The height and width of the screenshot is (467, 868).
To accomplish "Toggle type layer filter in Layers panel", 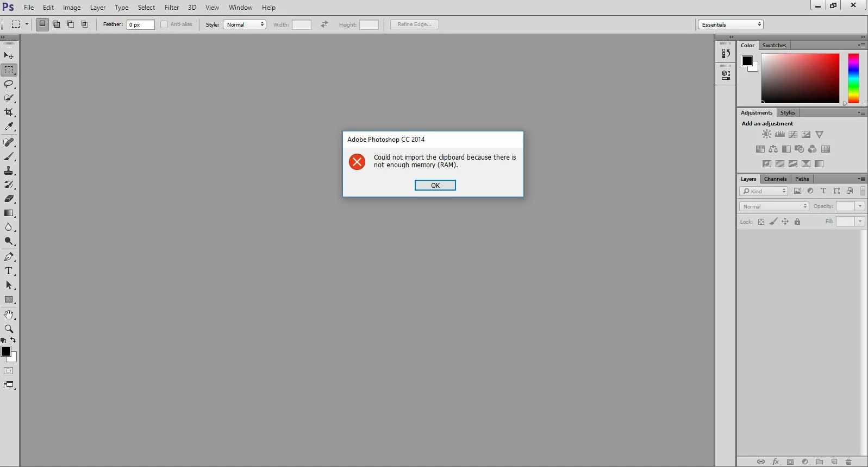I will [x=823, y=191].
